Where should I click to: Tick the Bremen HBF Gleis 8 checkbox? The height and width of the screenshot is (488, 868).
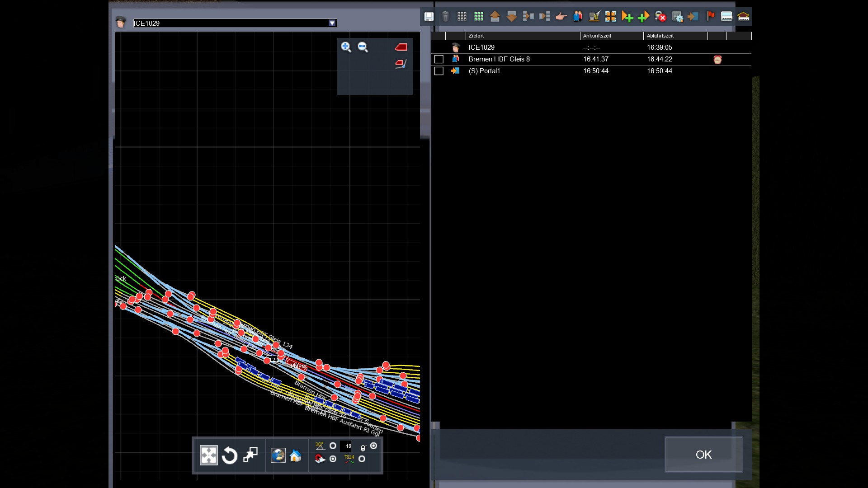[439, 59]
